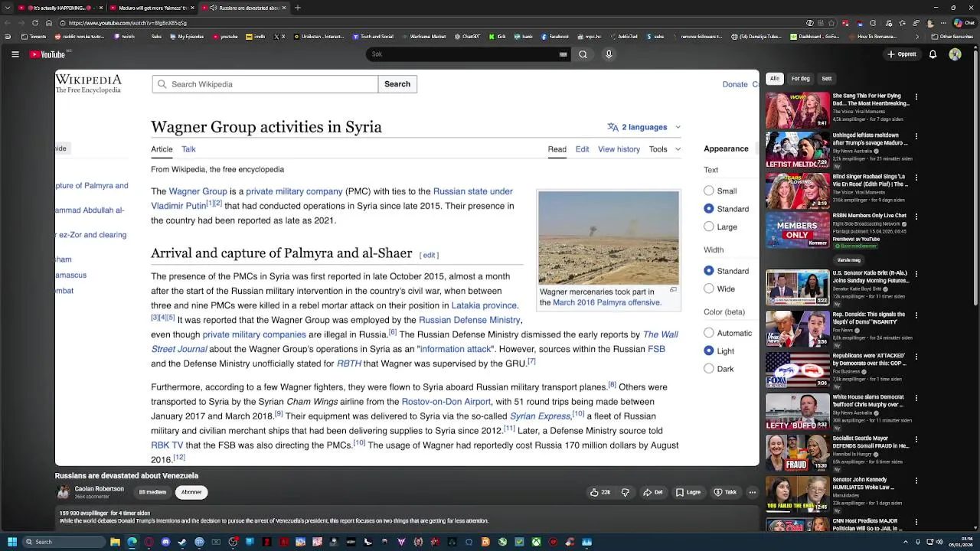980x551 pixels.
Task: Join channel with Bli medlem button
Action: tap(152, 492)
